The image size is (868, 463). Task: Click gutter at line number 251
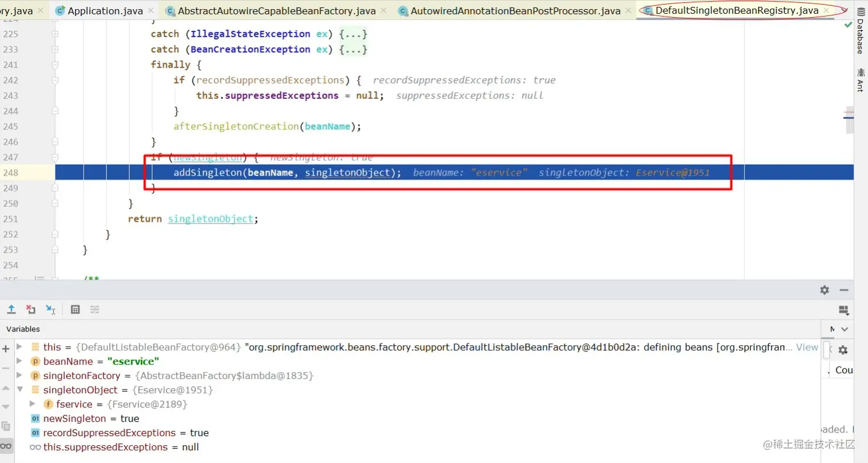point(10,219)
